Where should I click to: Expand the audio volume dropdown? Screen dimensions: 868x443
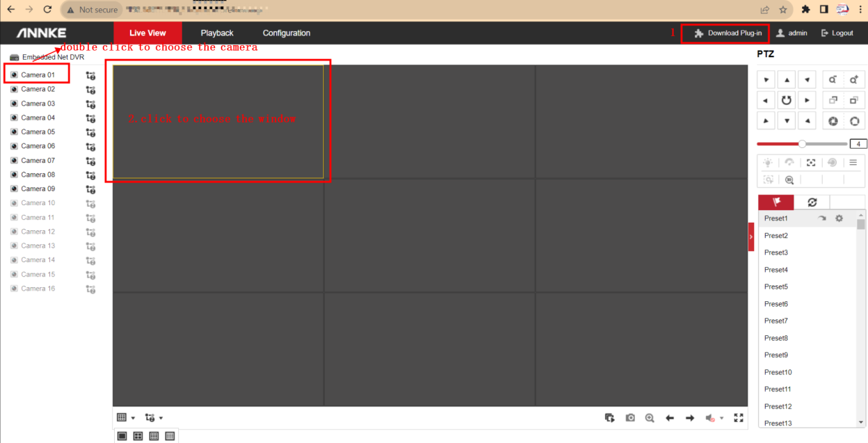pyautogui.click(x=721, y=418)
